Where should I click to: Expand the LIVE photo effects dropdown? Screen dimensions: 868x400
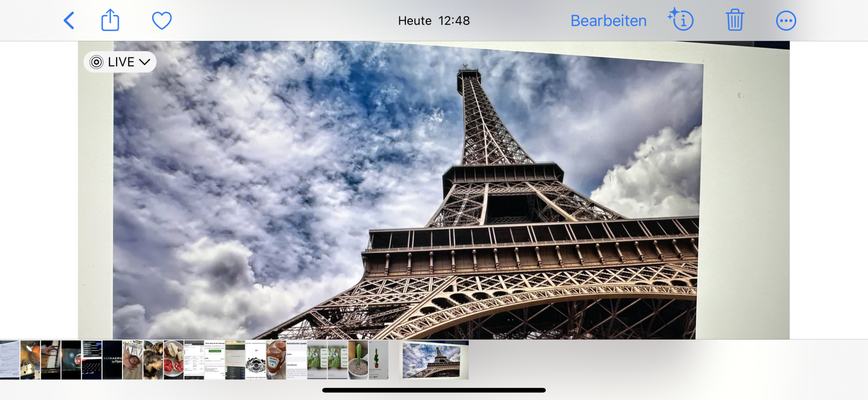120,62
